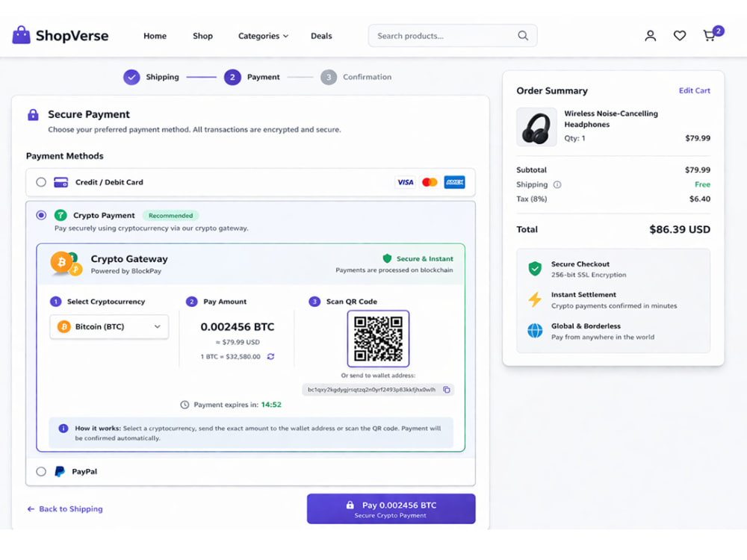Open the Deals menu item
The image size is (747, 560).
point(321,36)
